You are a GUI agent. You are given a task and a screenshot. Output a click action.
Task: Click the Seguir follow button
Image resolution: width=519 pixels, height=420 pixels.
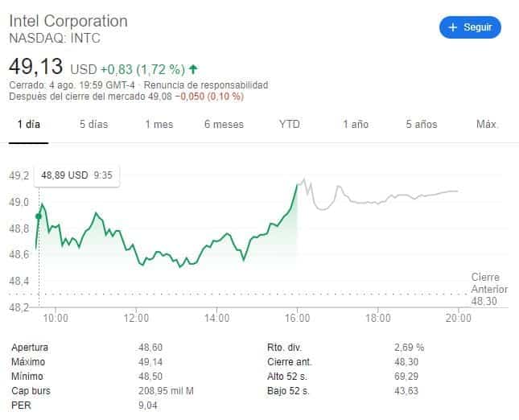pyautogui.click(x=470, y=27)
